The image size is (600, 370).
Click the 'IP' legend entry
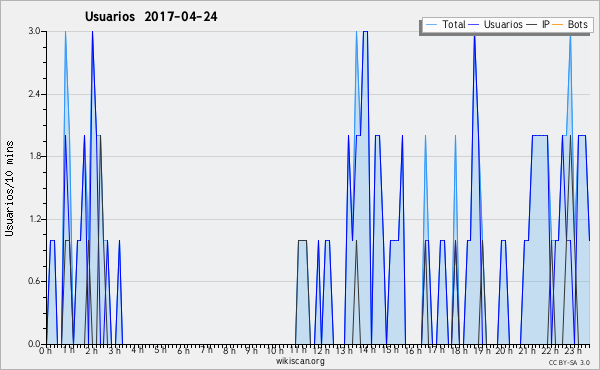546,24
